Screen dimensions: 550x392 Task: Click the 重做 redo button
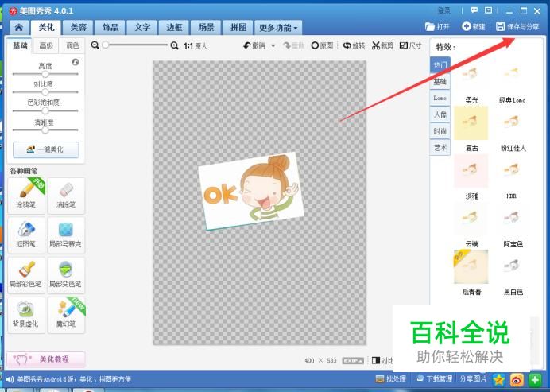tap(293, 45)
